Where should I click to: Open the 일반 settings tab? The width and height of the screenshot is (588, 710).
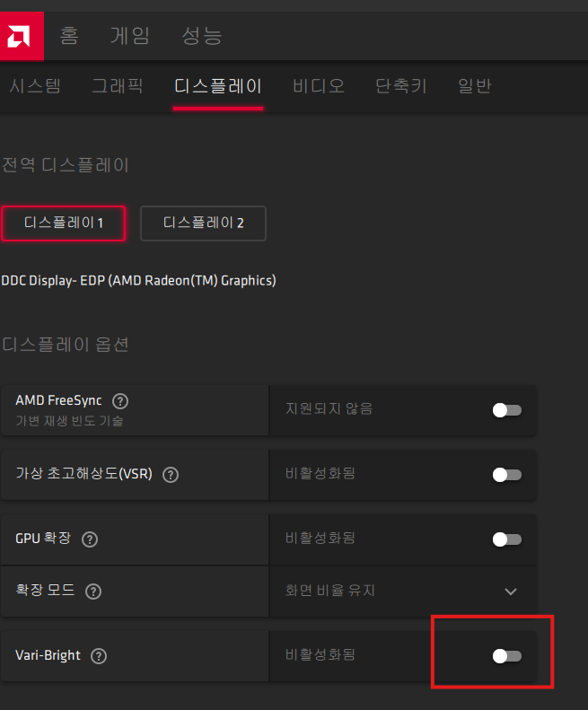coord(474,85)
